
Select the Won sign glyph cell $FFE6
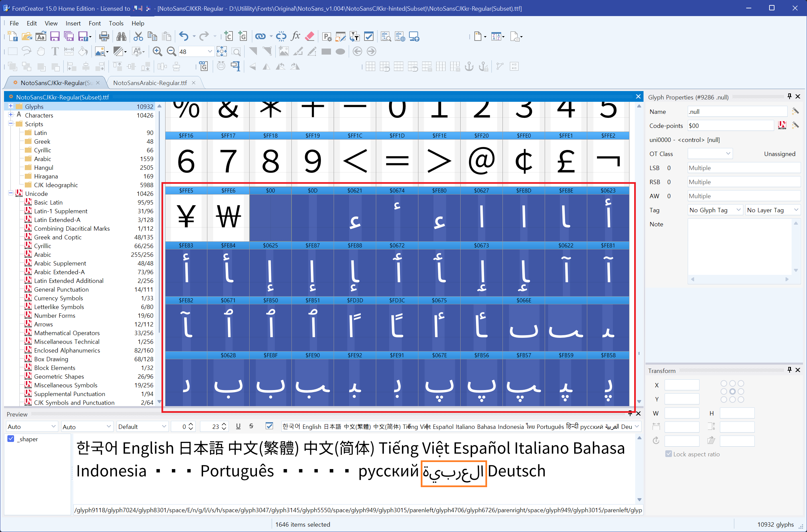pyautogui.click(x=228, y=217)
